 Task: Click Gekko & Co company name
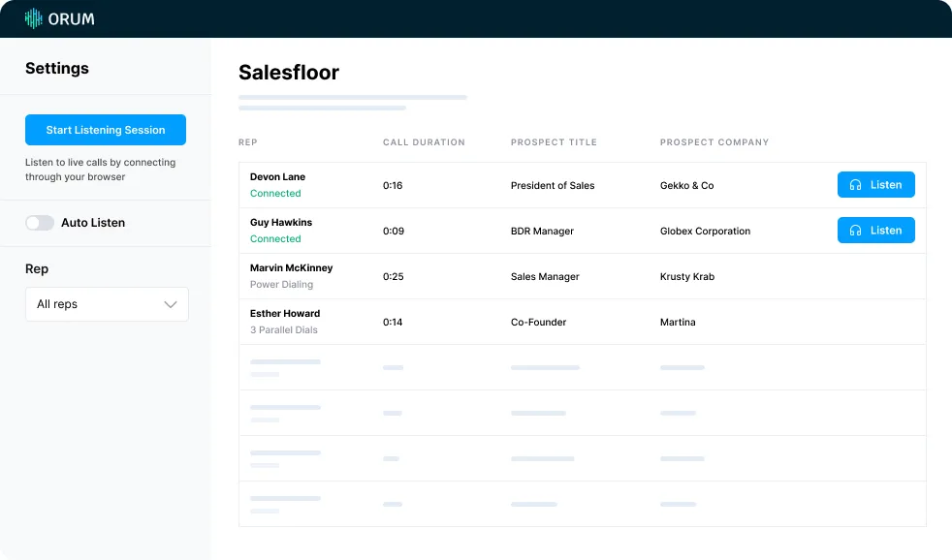(x=686, y=186)
